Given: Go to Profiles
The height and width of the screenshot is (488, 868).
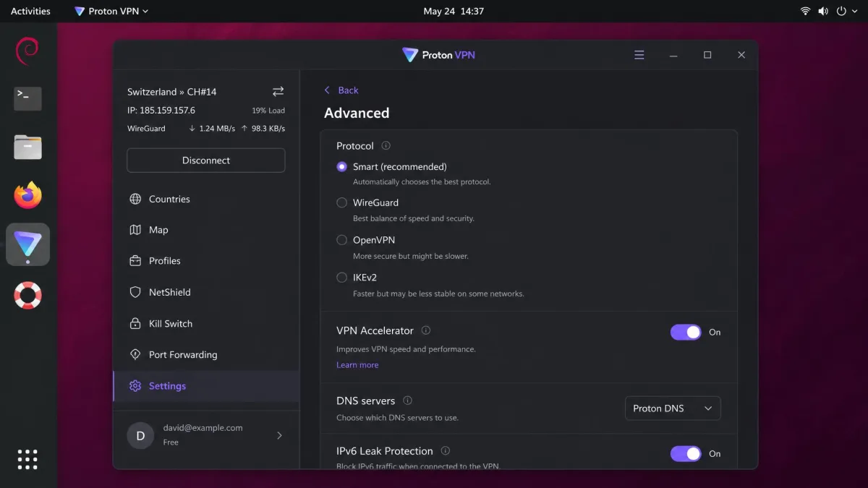Looking at the screenshot, I should coord(206,261).
